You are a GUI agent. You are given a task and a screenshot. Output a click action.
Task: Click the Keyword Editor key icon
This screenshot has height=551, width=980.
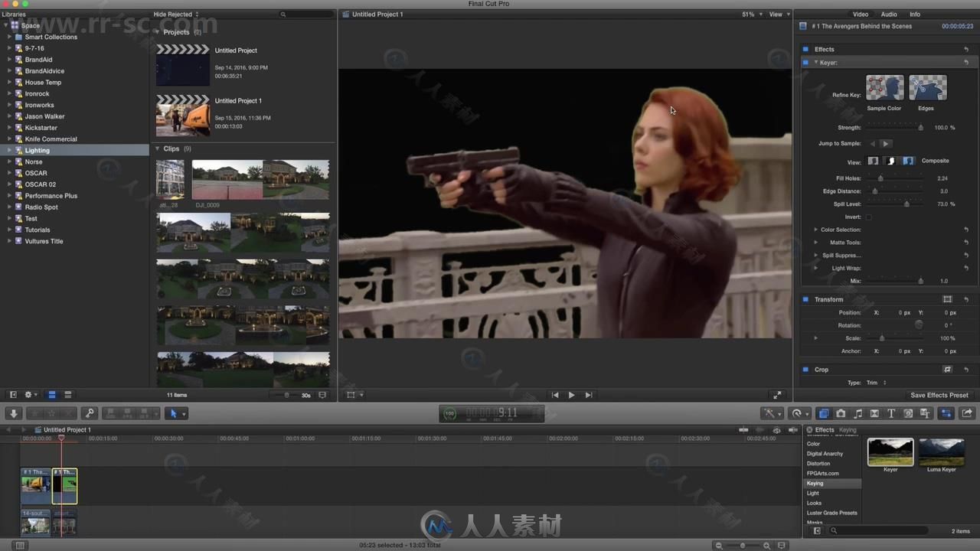click(x=89, y=413)
